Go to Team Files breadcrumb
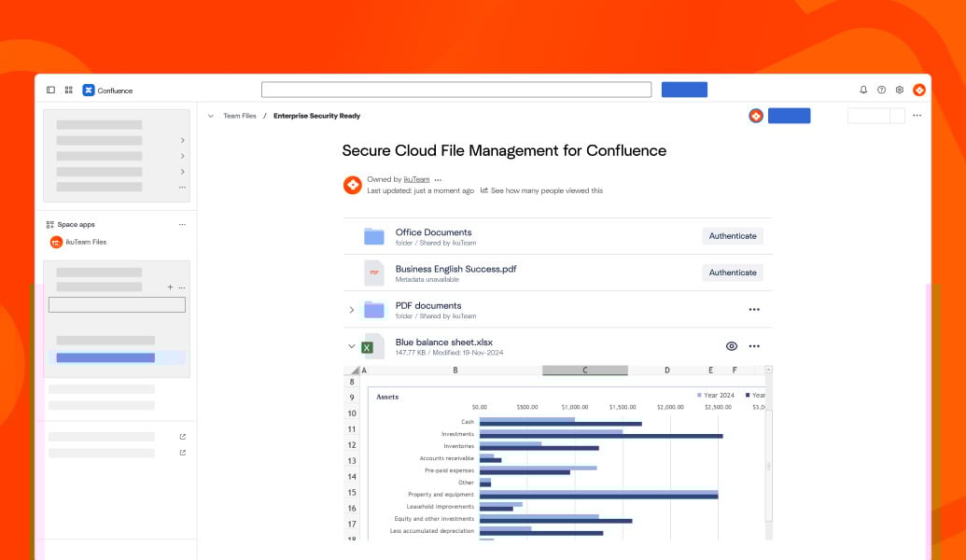966x560 pixels. pyautogui.click(x=239, y=116)
